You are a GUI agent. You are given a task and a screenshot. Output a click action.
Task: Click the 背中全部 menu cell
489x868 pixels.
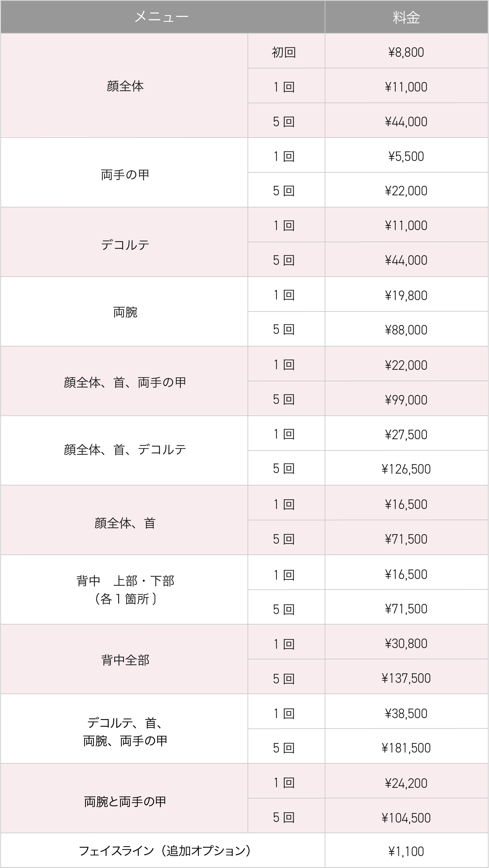[x=125, y=660]
